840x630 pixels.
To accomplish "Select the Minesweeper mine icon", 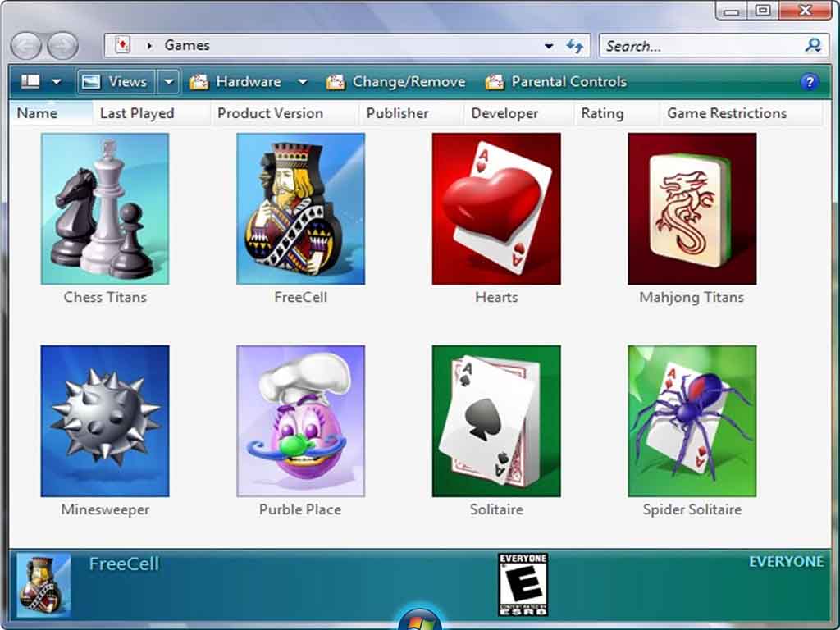I will point(105,421).
